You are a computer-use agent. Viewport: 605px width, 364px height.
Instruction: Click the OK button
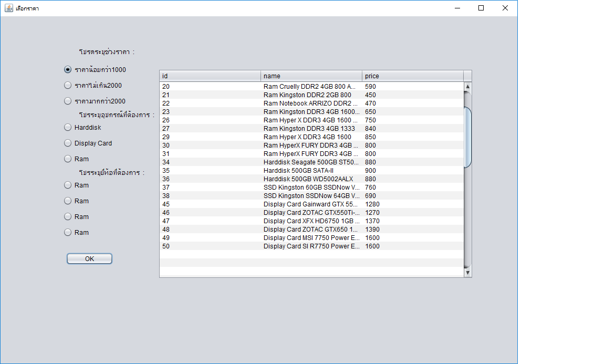point(89,258)
